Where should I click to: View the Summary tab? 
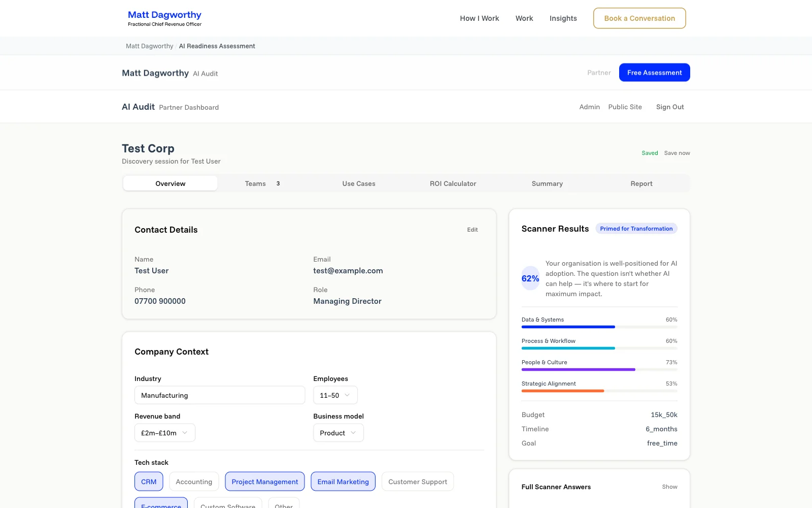(x=547, y=183)
